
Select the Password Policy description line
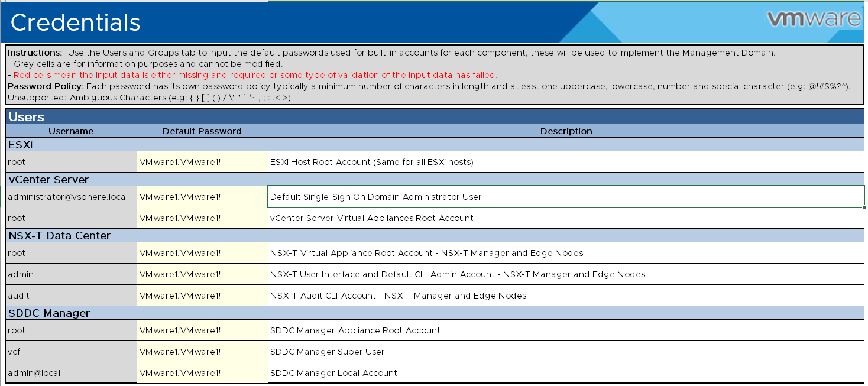tap(428, 86)
